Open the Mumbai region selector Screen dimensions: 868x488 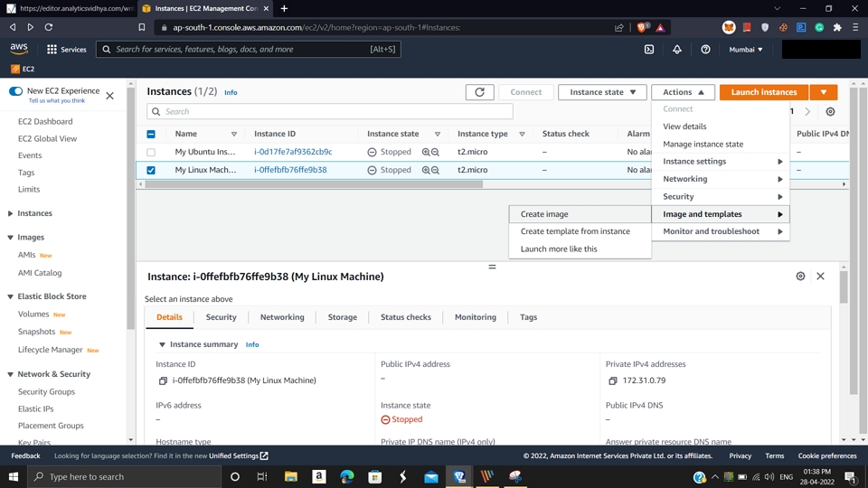(x=746, y=49)
